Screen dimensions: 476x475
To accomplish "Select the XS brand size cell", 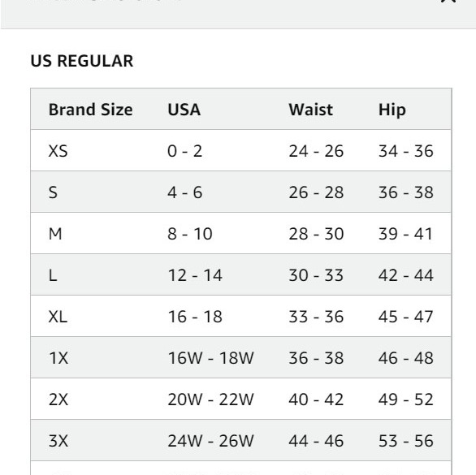I will coord(58,151).
